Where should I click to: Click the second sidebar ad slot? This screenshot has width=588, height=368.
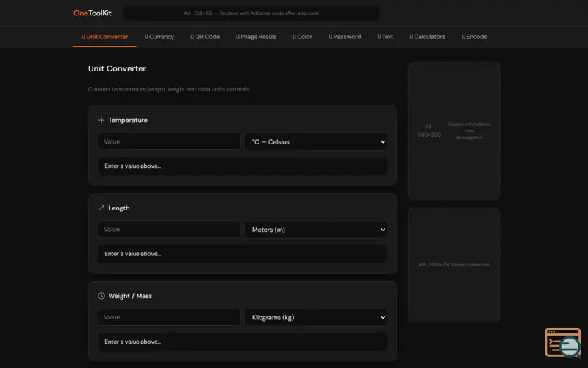pos(453,265)
